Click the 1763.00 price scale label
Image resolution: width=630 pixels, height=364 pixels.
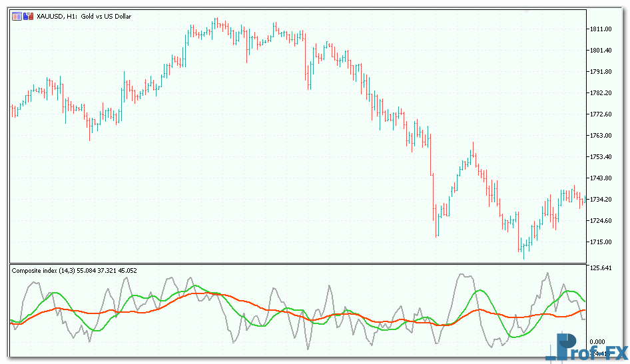click(x=600, y=136)
